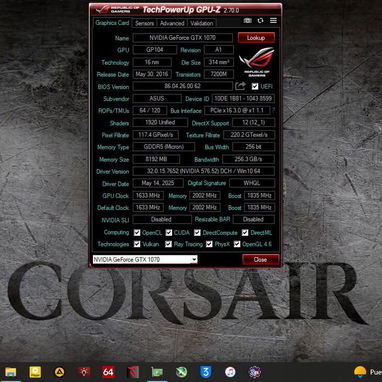Viewport: 382px width, 382px height.
Task: Click the Republic of Gamers vendor logo
Action: pyautogui.click(x=256, y=62)
